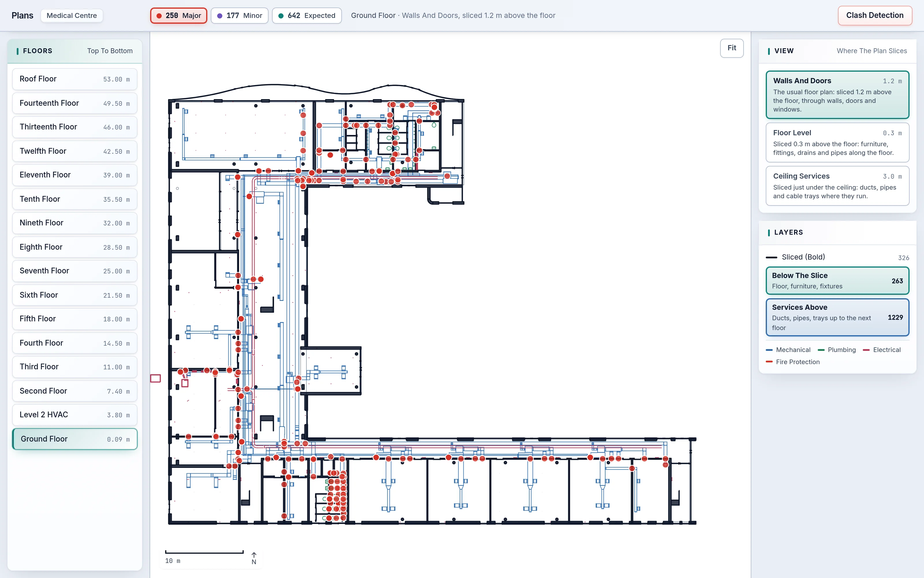Select Seventh Floor
The width and height of the screenshot is (924, 578).
point(74,271)
